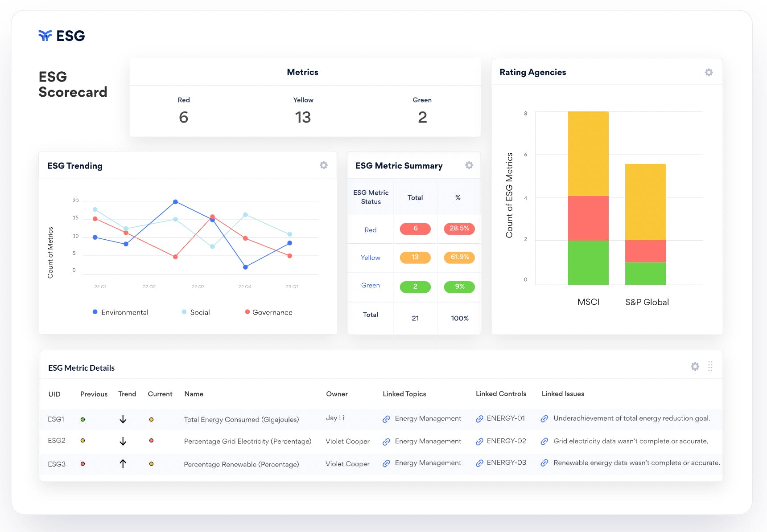Toggle Environmental series in chart legend
The image size is (767, 532).
(120, 312)
